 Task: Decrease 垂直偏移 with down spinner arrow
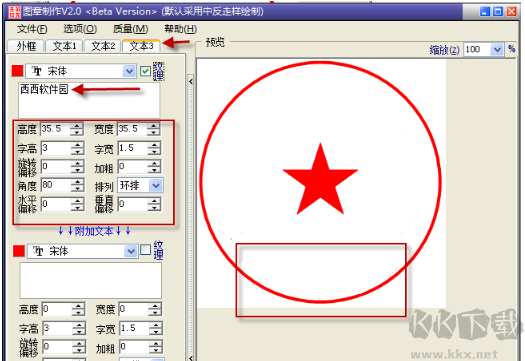(155, 207)
